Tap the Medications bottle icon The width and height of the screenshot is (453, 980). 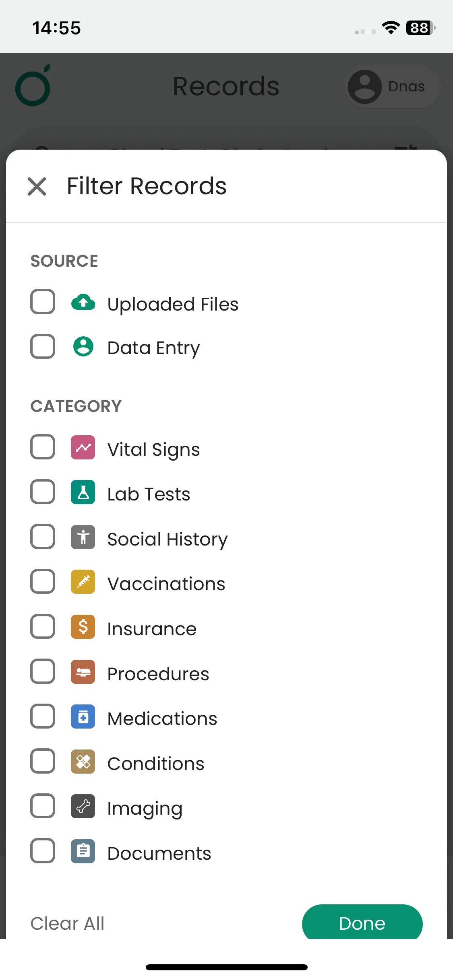pyautogui.click(x=83, y=716)
